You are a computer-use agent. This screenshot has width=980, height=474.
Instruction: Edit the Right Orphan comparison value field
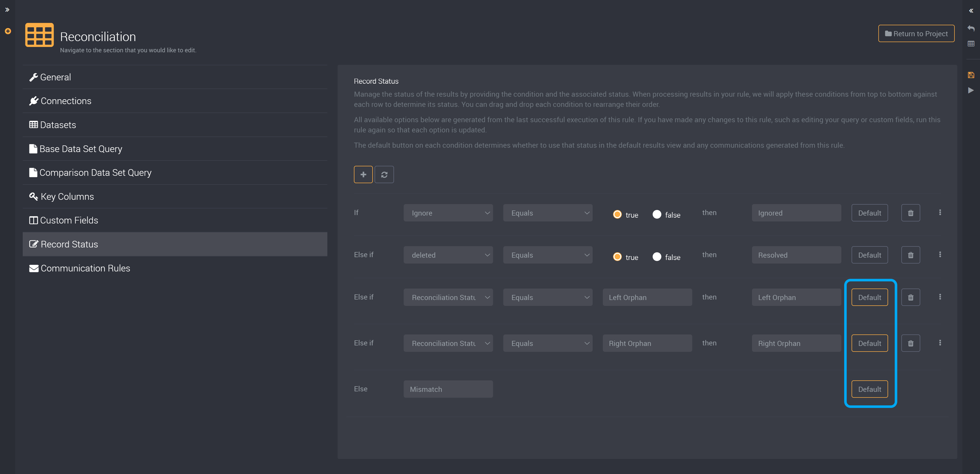pos(647,343)
